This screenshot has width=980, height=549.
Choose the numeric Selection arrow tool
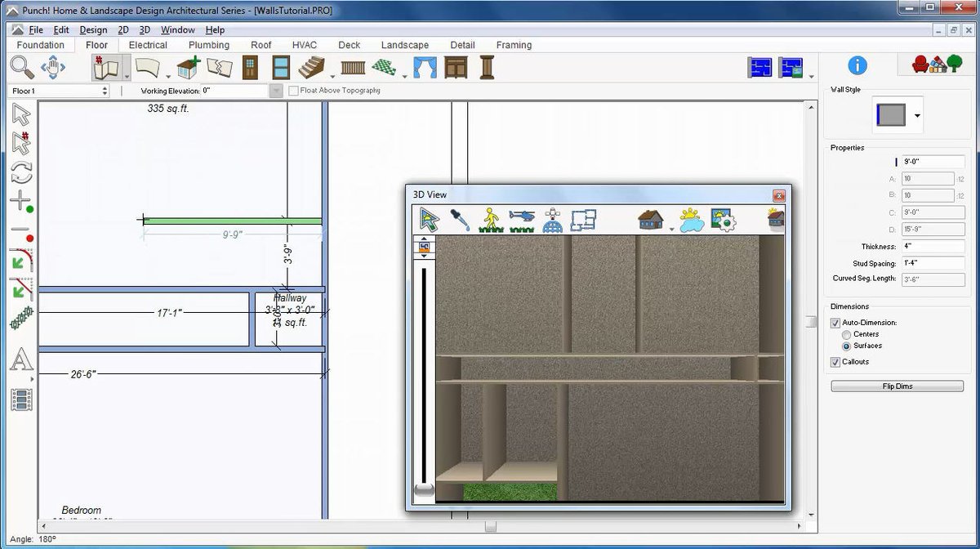click(21, 143)
